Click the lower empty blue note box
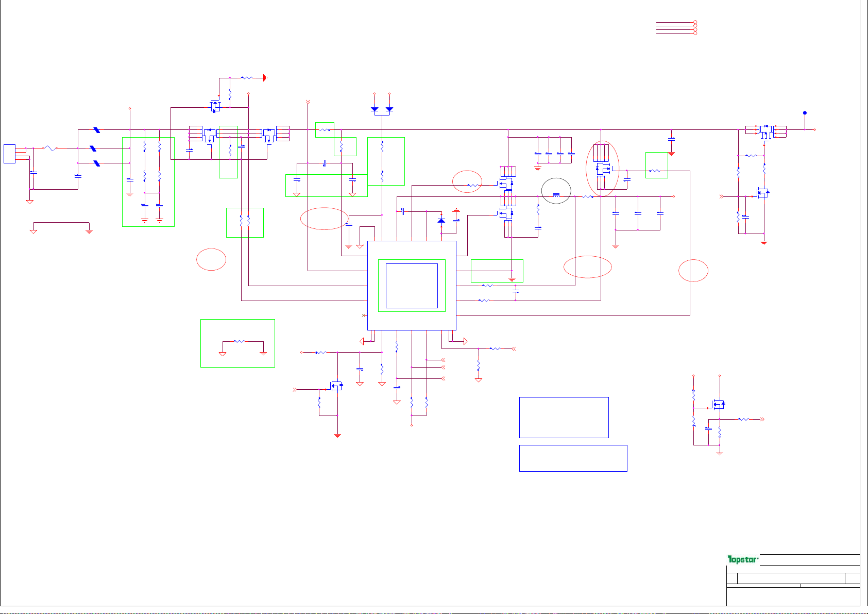Image resolution: width=868 pixels, height=614 pixels. [573, 458]
